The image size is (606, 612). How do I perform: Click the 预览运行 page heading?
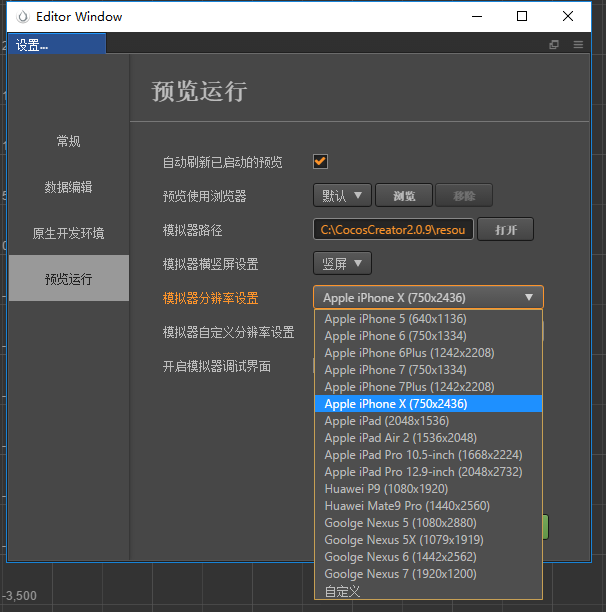[199, 91]
